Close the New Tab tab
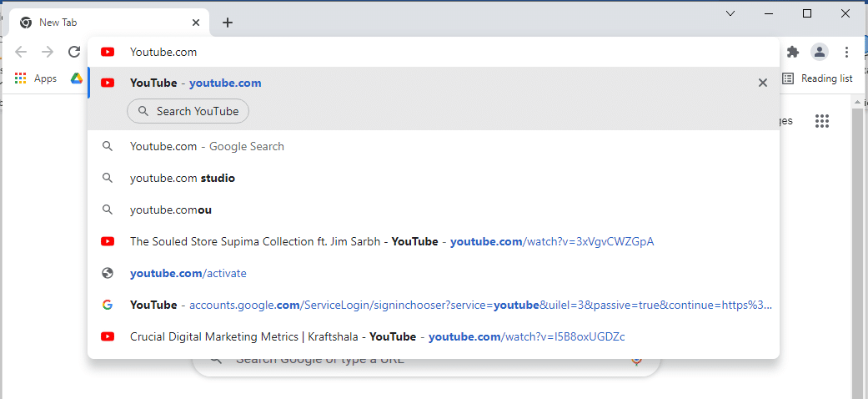This screenshot has width=868, height=399. (x=196, y=23)
